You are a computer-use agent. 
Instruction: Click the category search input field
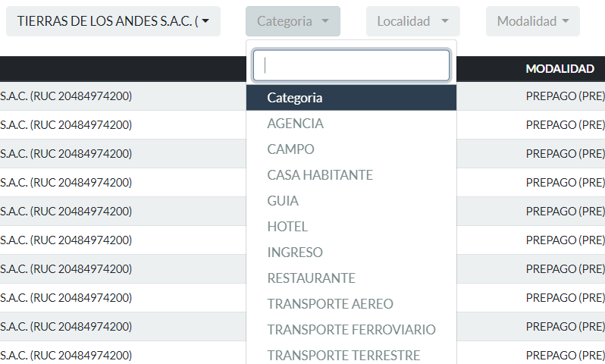coord(351,65)
